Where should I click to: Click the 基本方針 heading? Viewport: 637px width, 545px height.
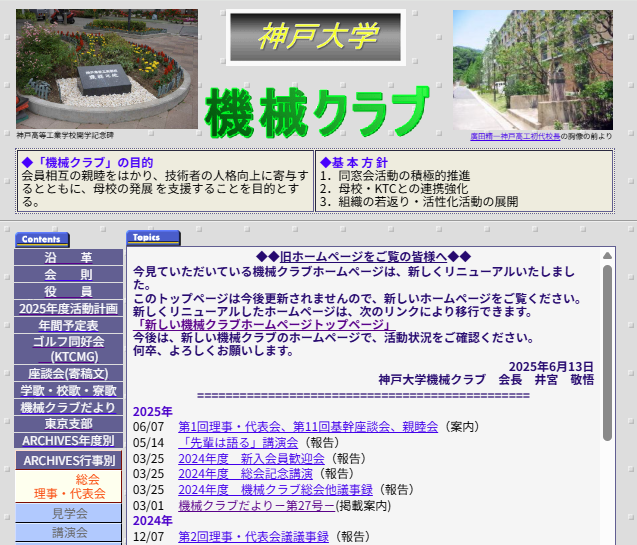[x=354, y=162]
